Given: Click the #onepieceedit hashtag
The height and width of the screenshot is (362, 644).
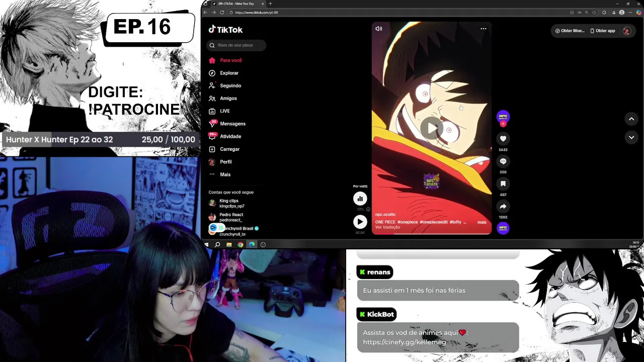Looking at the screenshot, I should (x=433, y=222).
